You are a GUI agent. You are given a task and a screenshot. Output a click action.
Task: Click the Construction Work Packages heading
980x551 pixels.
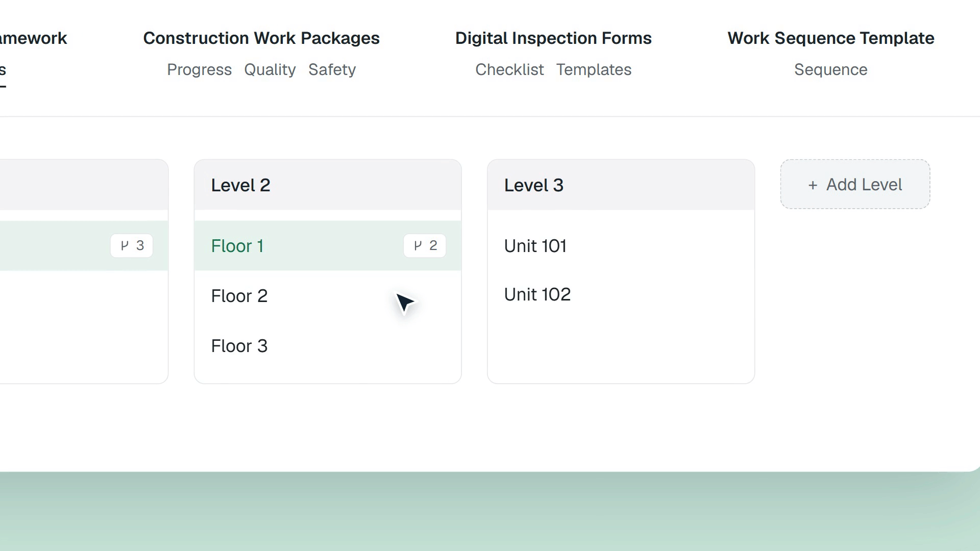tap(261, 38)
